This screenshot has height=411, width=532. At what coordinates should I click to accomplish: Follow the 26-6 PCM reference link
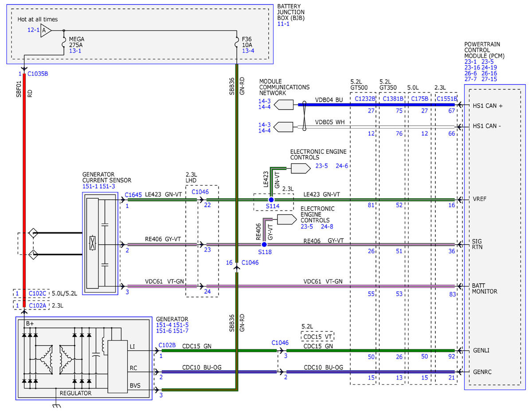pyautogui.click(x=471, y=74)
